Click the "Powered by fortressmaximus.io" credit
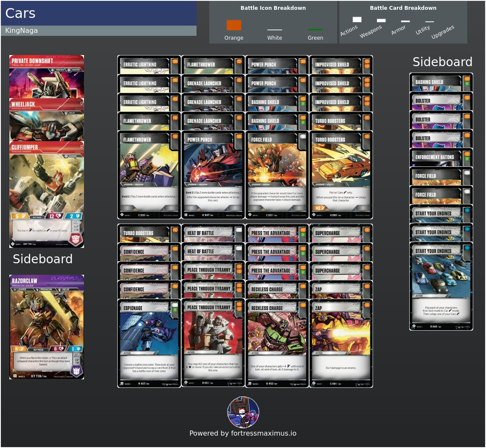Viewport: 486px width, 448px height. pos(243,433)
